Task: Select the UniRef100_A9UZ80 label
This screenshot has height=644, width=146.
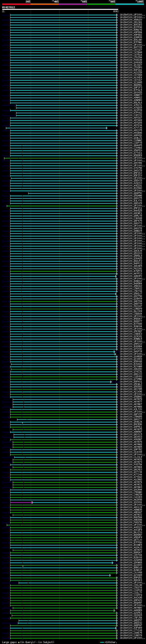Action: click(131, 369)
